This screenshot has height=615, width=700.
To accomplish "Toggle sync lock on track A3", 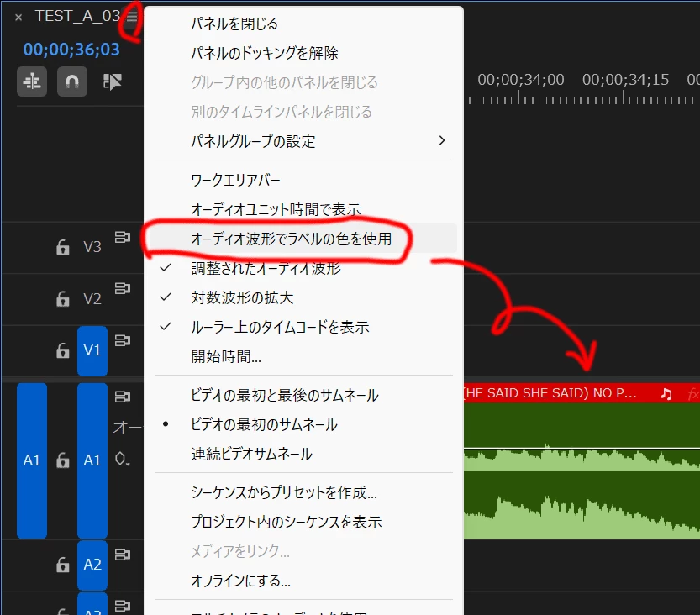I will coord(123,606).
